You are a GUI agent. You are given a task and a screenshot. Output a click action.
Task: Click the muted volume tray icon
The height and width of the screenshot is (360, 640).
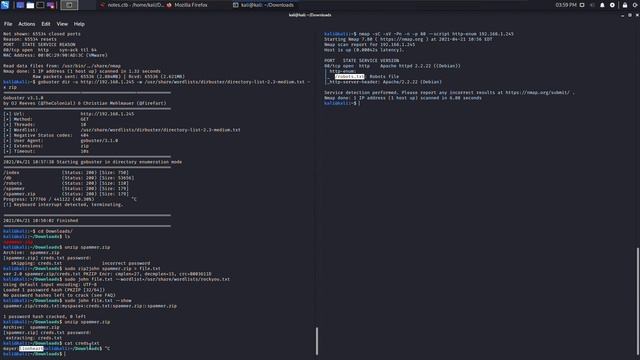pos(592,5)
